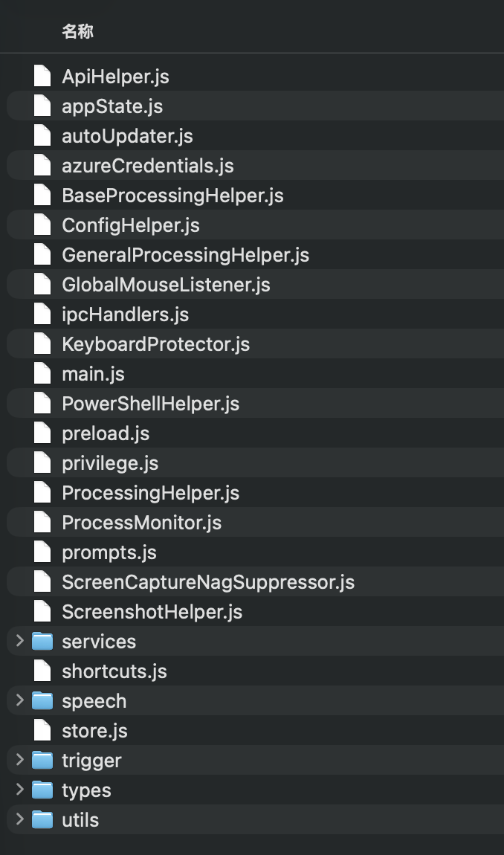
Task: Expand the utils folder chevron
Action: [19, 819]
